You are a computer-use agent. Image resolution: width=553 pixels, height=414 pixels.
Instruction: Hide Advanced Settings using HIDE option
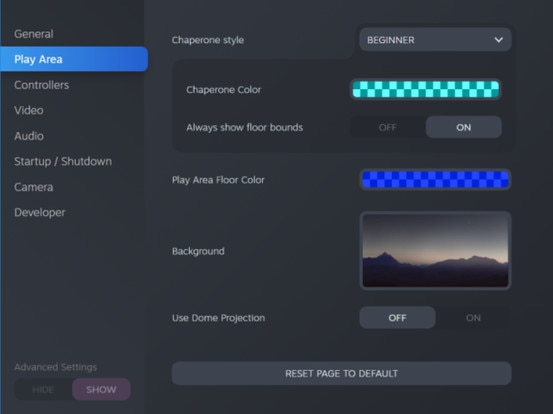(43, 389)
